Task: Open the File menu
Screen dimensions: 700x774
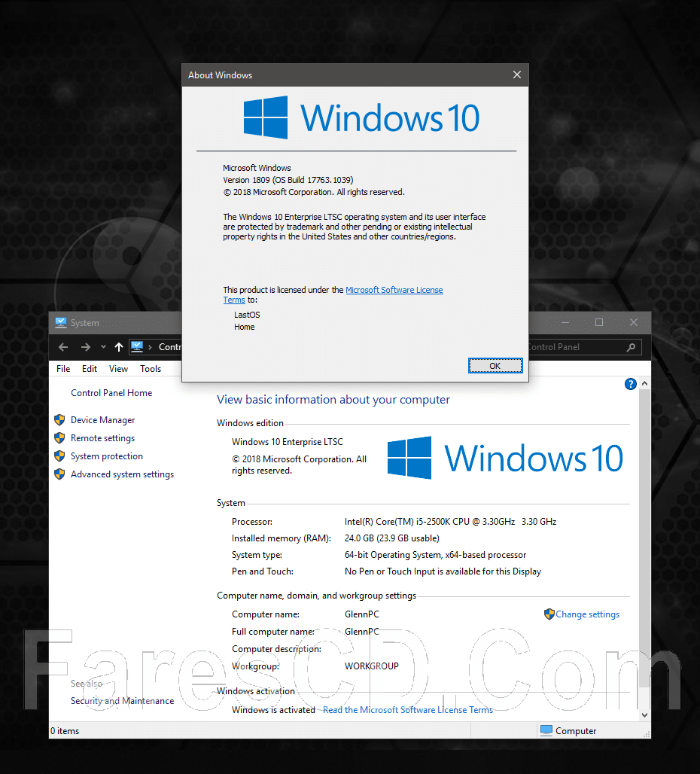Action: [x=63, y=369]
